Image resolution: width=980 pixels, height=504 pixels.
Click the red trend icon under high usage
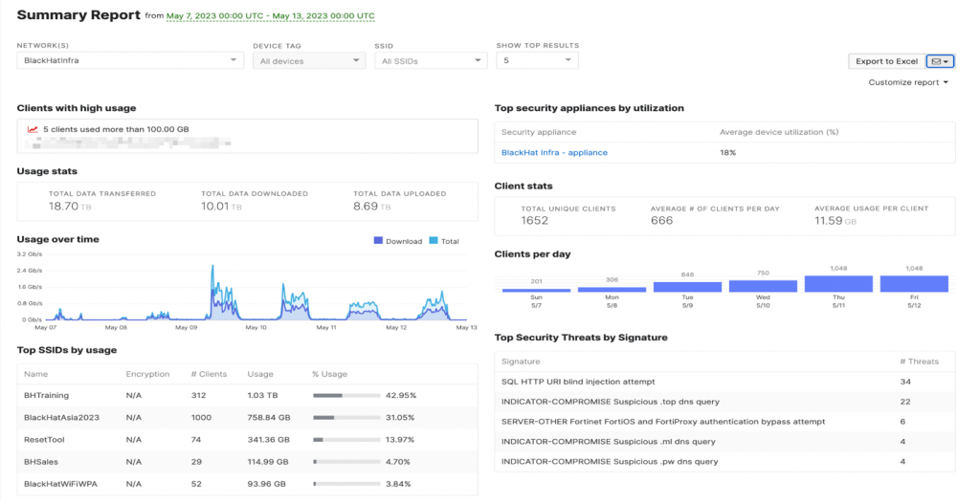click(x=33, y=129)
